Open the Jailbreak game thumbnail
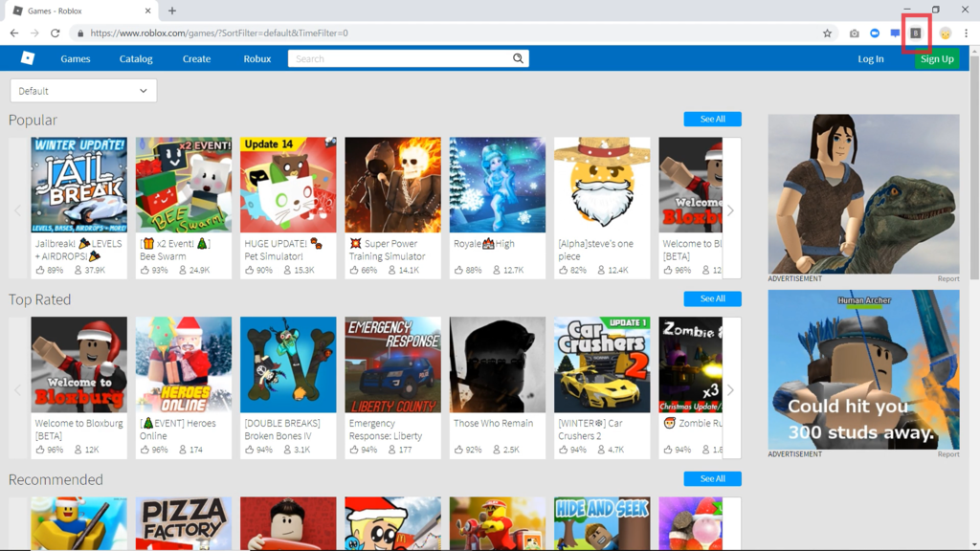Screen dimensions: 980x551 pyautogui.click(x=78, y=185)
